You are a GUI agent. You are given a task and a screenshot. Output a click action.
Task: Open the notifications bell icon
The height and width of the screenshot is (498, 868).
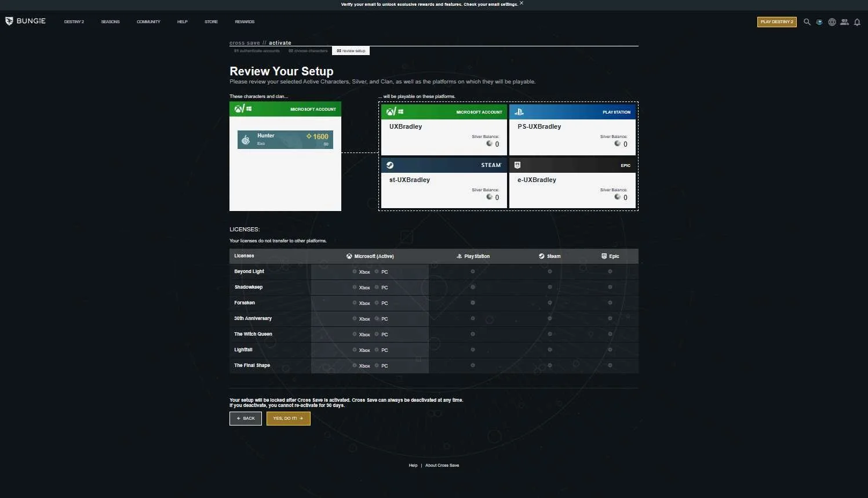[x=857, y=22]
